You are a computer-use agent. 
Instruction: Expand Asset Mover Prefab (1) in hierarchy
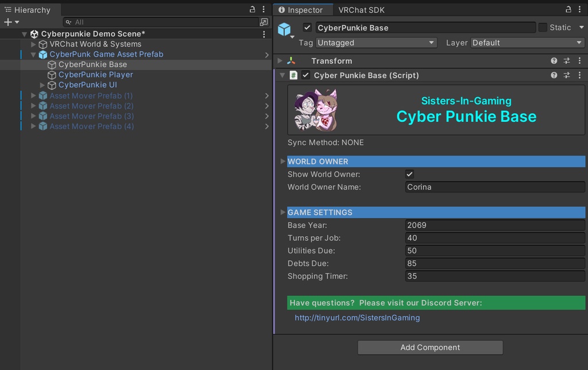pyautogui.click(x=33, y=95)
